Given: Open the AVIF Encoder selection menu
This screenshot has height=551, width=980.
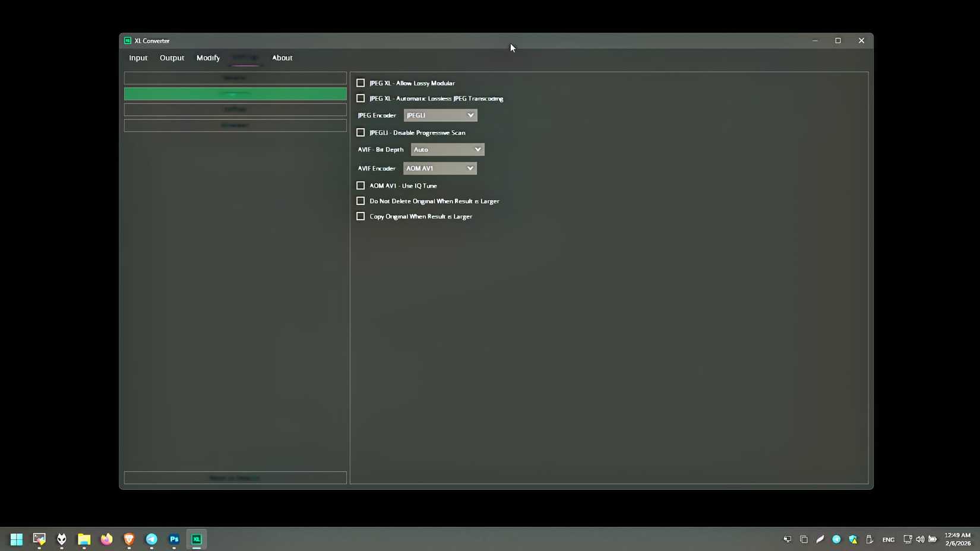Looking at the screenshot, I should 440,168.
